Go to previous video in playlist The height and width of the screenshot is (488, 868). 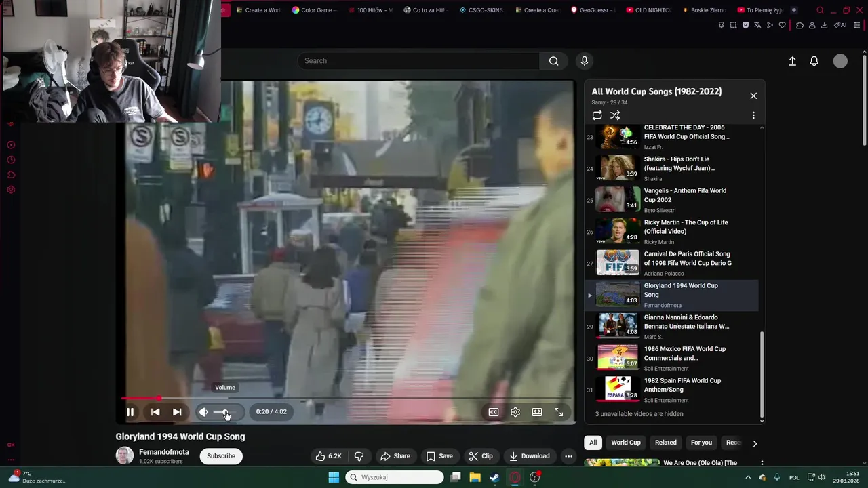click(155, 411)
